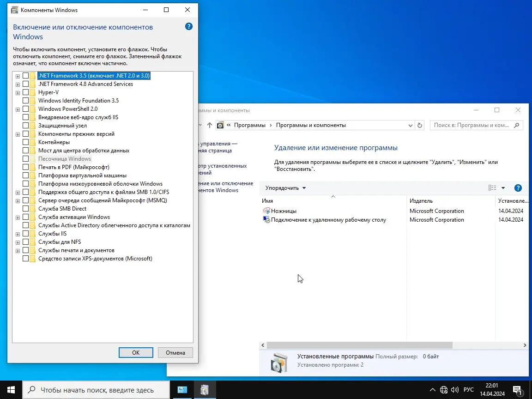Open the address bar history dropdown arrow
532x399 pixels.
pyautogui.click(x=410, y=126)
